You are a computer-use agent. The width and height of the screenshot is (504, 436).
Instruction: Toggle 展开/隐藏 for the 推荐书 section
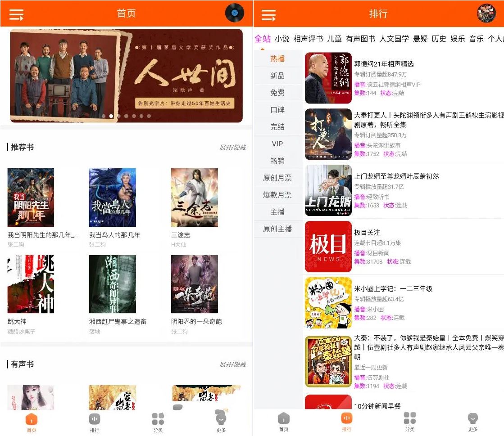233,147
